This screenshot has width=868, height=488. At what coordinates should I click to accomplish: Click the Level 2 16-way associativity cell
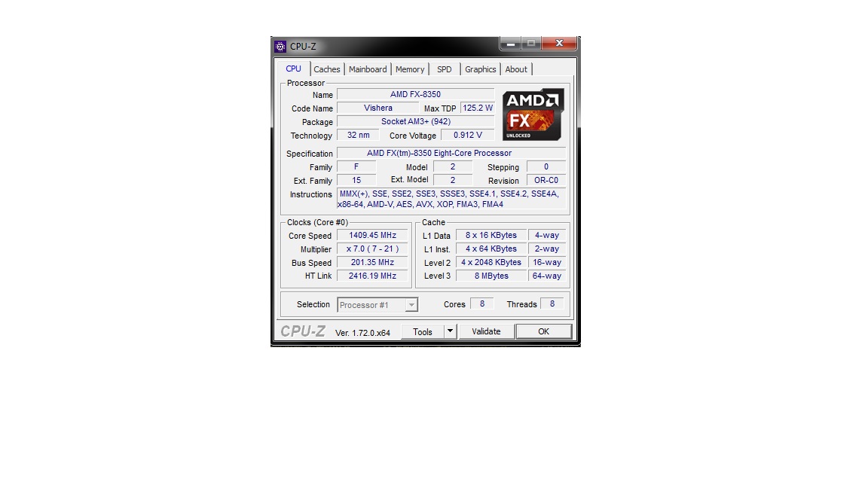click(547, 262)
